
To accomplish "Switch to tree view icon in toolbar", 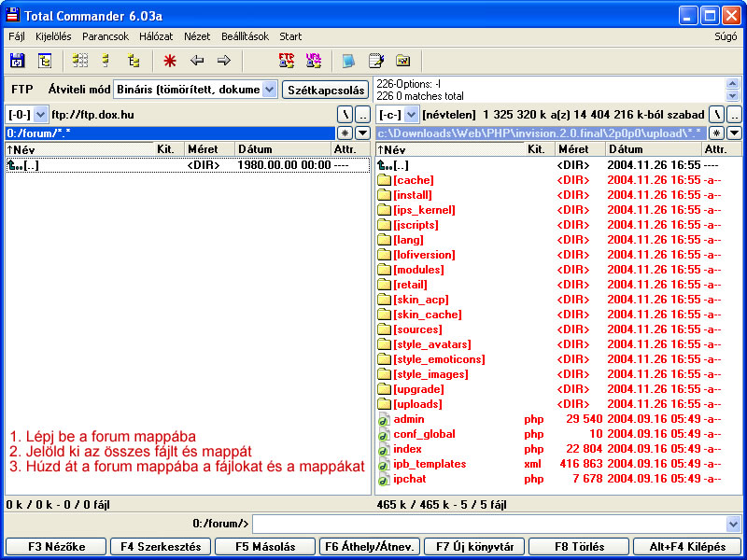I will point(134,61).
